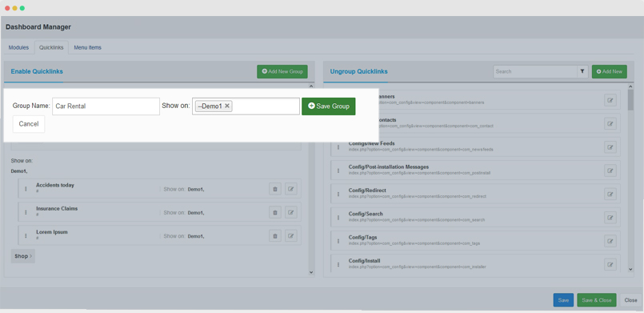Edit the Config/Search quicklink
The height and width of the screenshot is (313, 644).
click(x=610, y=217)
